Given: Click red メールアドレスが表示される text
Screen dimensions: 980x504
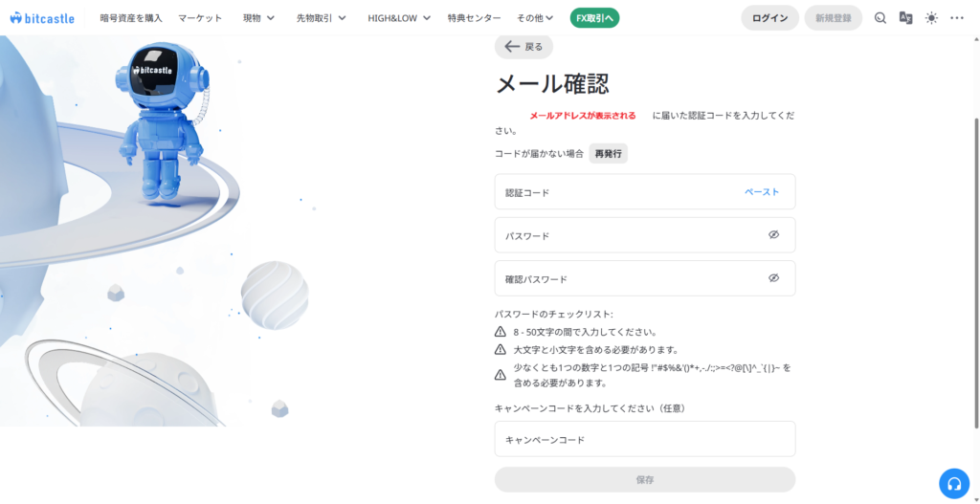Looking at the screenshot, I should tap(583, 116).
